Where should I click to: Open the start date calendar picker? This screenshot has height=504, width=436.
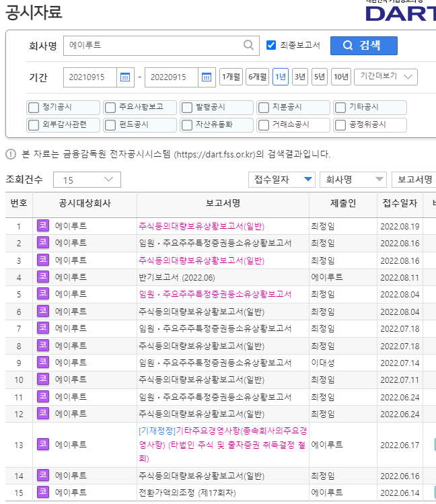125,77
